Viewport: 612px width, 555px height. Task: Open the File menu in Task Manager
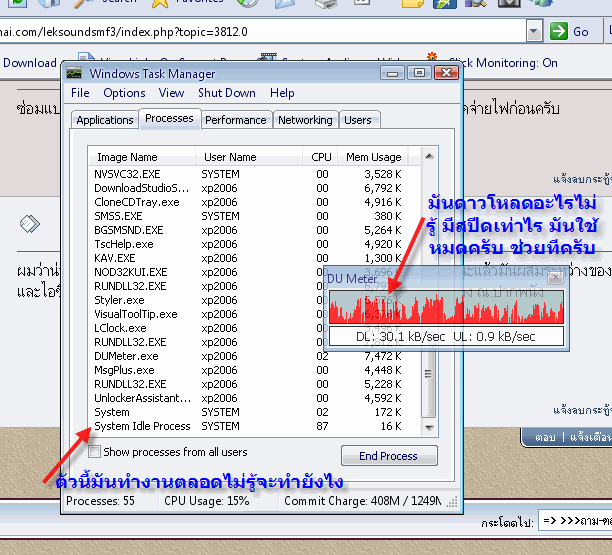pyautogui.click(x=80, y=93)
